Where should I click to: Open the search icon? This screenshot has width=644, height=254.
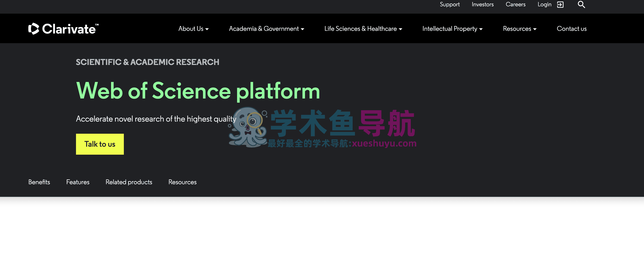tap(581, 4)
